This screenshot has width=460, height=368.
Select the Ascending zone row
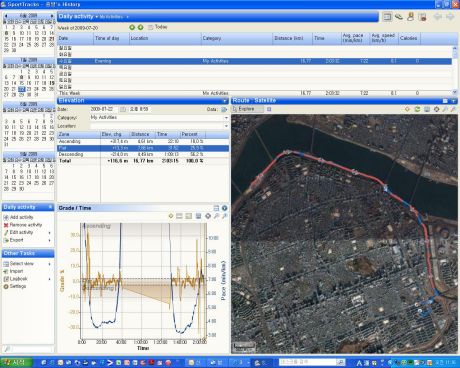[x=143, y=141]
